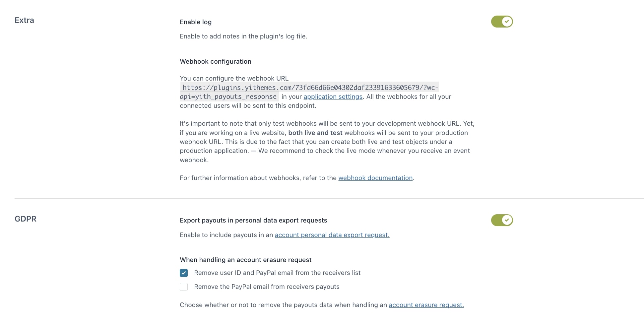Open the webhook documentation link

coord(375,178)
